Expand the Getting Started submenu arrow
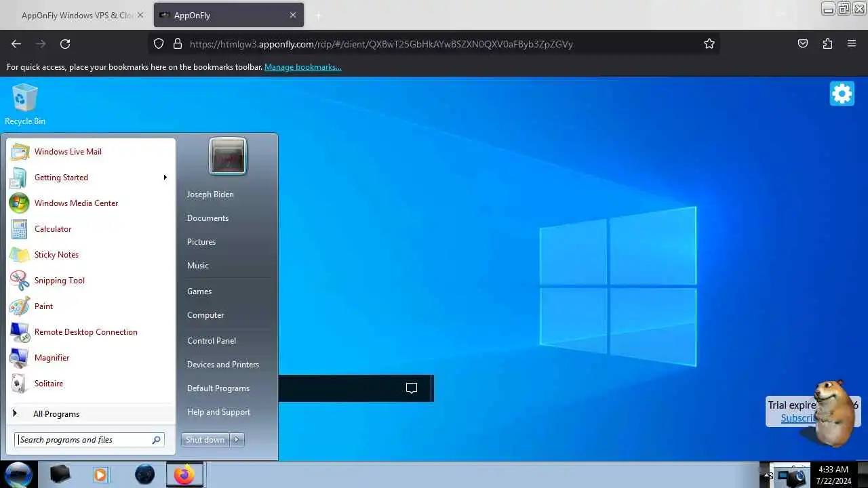This screenshot has height=488, width=868. coord(165,178)
